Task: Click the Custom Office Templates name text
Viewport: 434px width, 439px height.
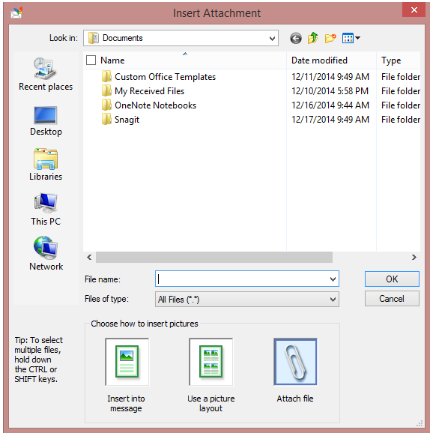Action: (165, 77)
